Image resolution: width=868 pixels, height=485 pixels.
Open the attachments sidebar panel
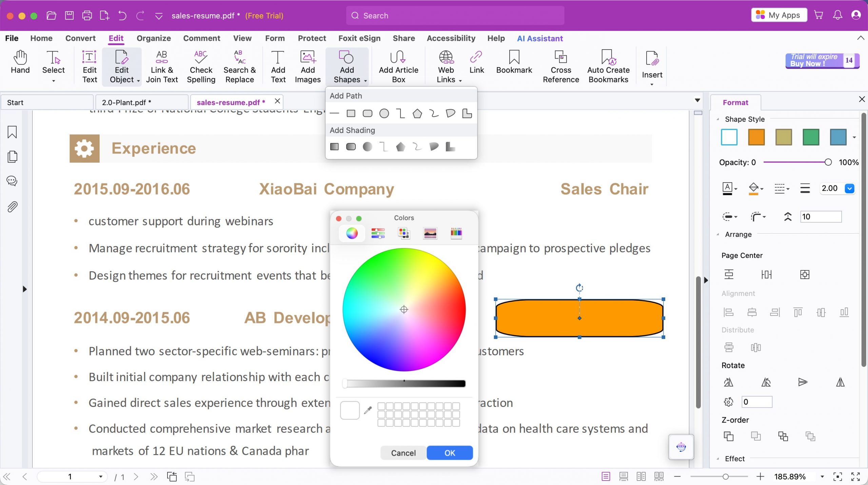click(12, 207)
